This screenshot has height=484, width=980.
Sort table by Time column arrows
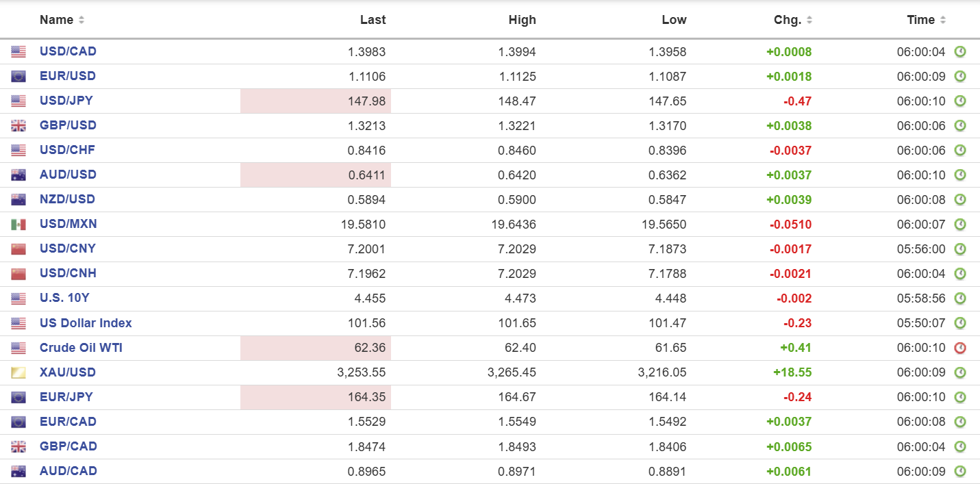[x=943, y=20]
